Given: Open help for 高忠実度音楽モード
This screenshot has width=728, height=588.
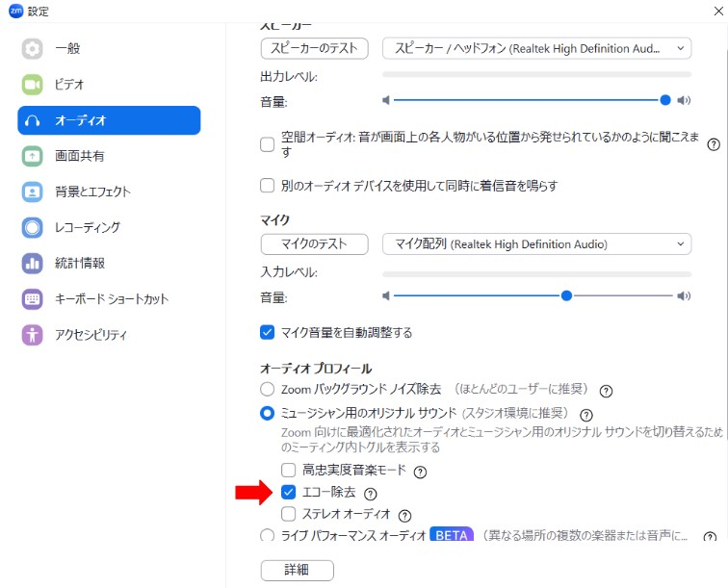Looking at the screenshot, I should coord(420,473).
